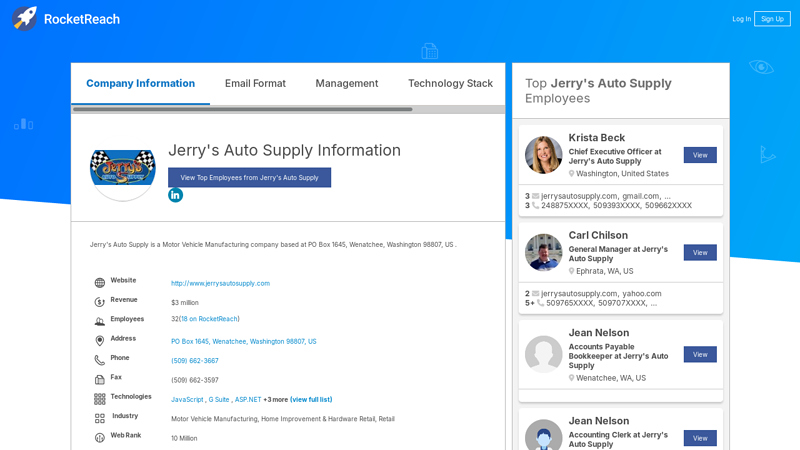This screenshot has height=450, width=800.
Task: View Carl Chilson's profile
Action: click(x=700, y=253)
